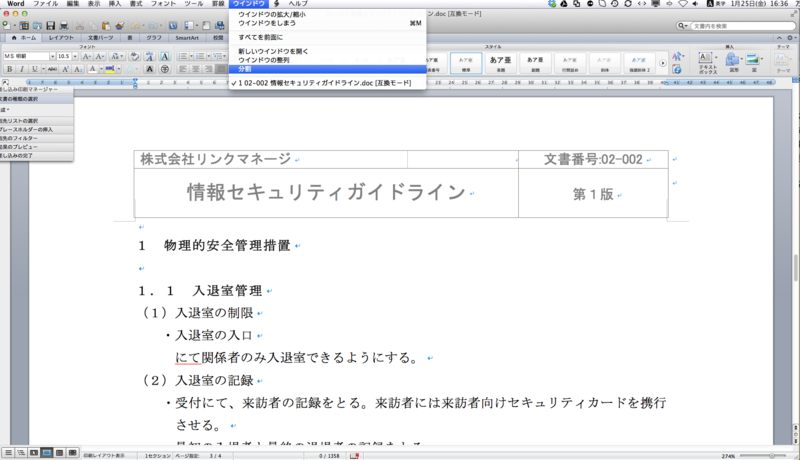
Task: Apply subscript formatting
Action: tap(78, 69)
